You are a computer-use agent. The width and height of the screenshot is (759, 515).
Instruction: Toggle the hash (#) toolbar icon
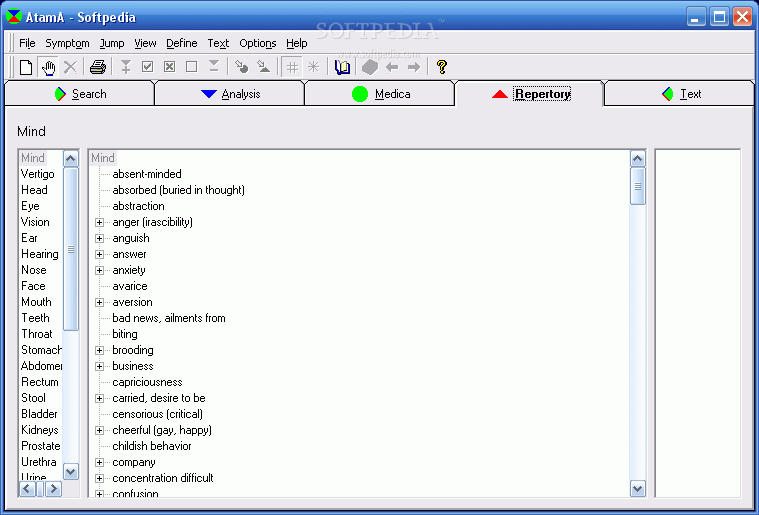click(x=292, y=67)
